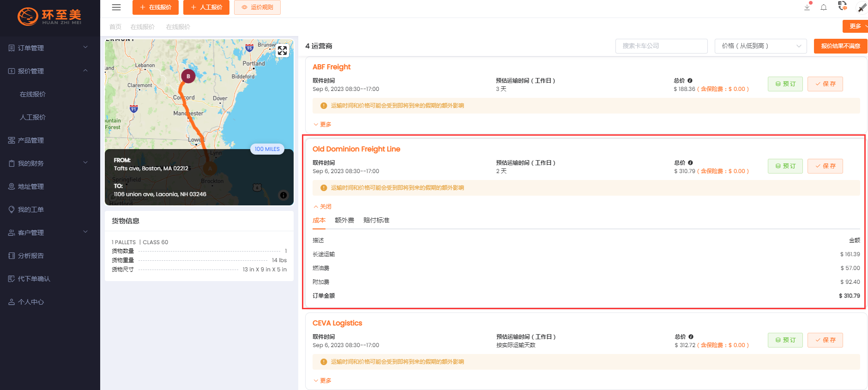The height and width of the screenshot is (390, 868).
Task: Click the map marker B destination pin
Action: 188,76
